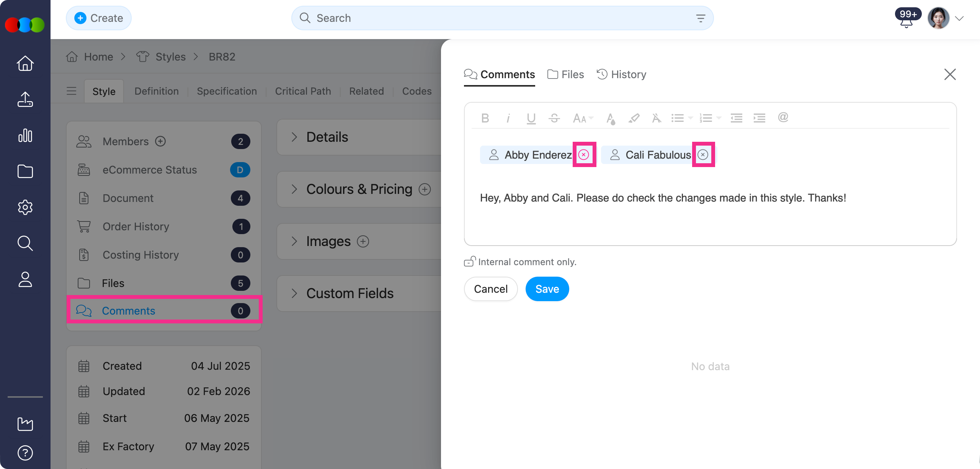Open the user profile menu chevron

click(x=959, y=18)
